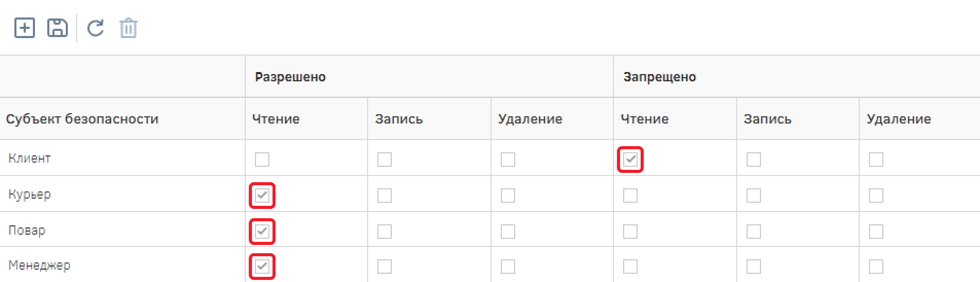
Task: Click the Разрешено group header
Action: click(x=291, y=77)
